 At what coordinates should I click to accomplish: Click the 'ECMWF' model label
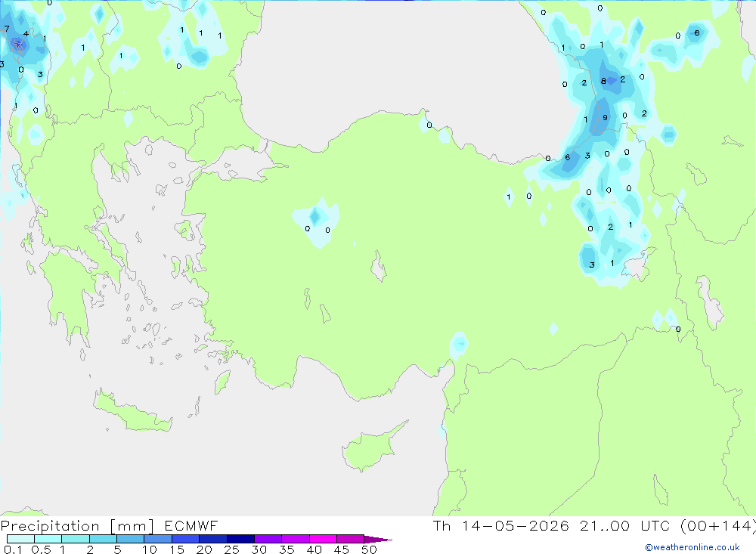coord(191,525)
